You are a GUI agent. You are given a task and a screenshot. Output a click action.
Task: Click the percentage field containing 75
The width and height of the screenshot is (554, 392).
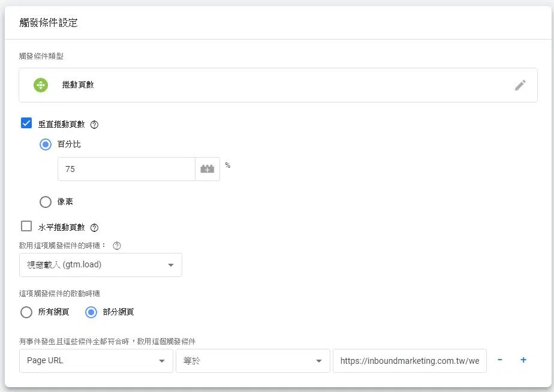click(x=127, y=169)
